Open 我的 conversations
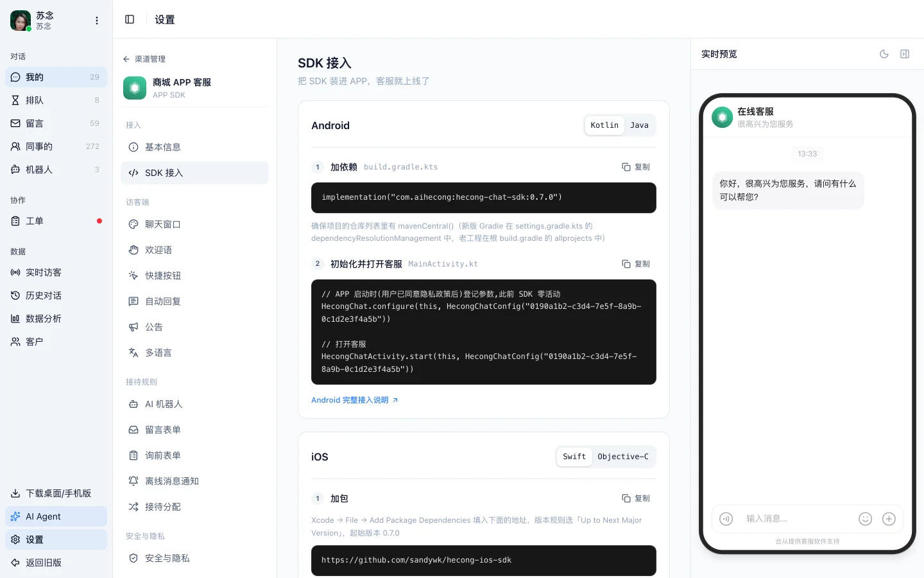The height and width of the screenshot is (578, 924). tap(56, 77)
